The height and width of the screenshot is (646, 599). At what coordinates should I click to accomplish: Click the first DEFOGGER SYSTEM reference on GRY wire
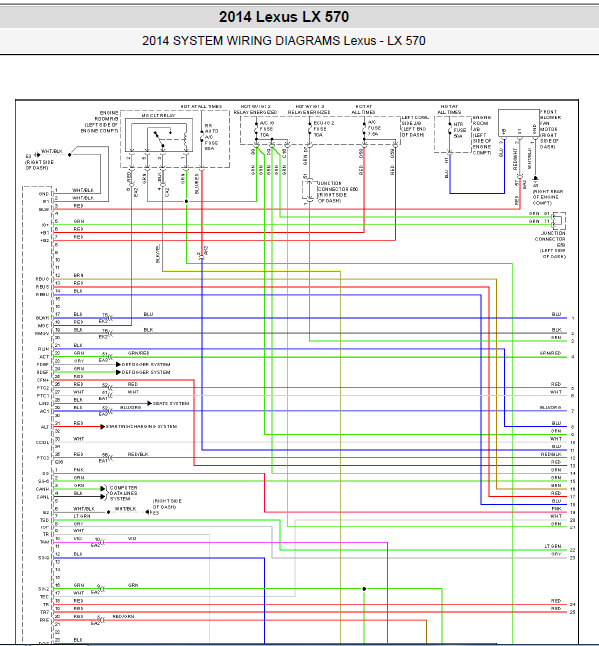pos(146,365)
